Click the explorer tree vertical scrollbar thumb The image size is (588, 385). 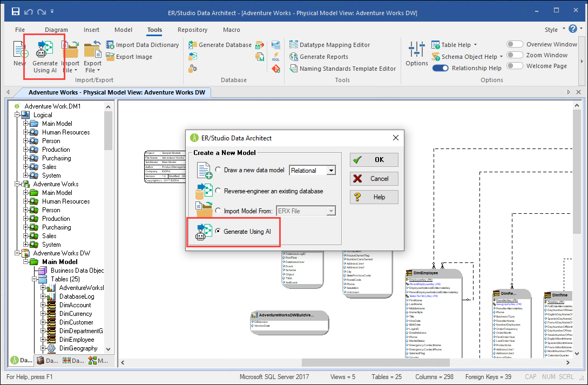click(x=109, y=130)
